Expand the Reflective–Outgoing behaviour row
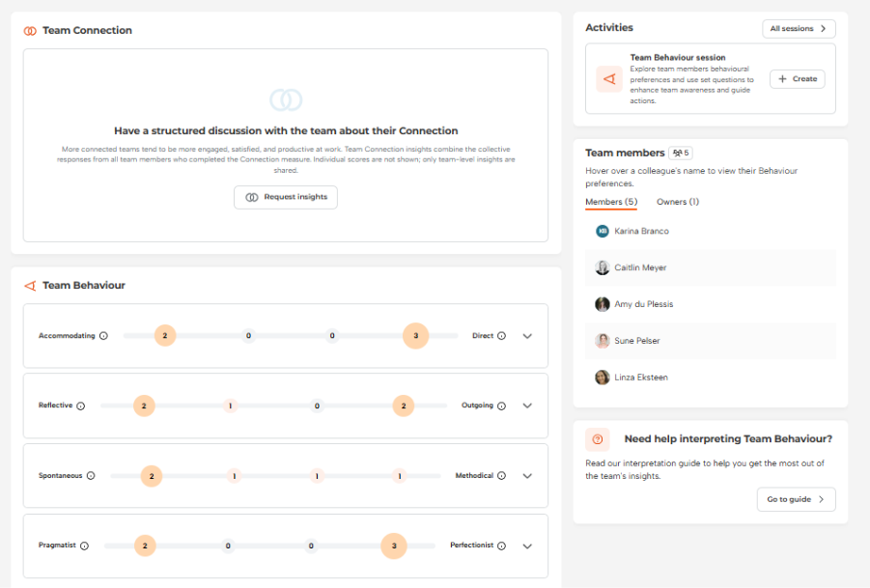 tap(527, 406)
